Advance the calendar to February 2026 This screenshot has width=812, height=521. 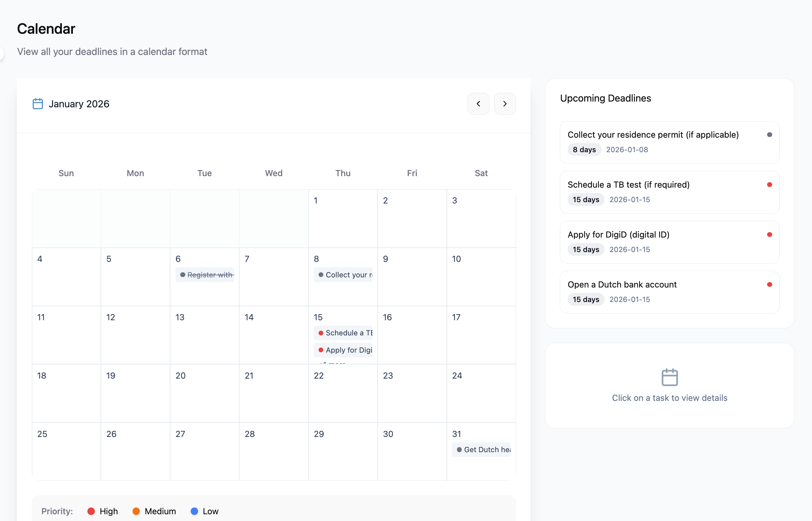505,104
